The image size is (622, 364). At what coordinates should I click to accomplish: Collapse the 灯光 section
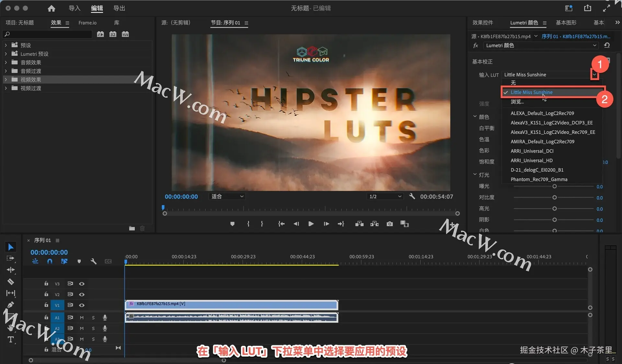click(x=475, y=175)
